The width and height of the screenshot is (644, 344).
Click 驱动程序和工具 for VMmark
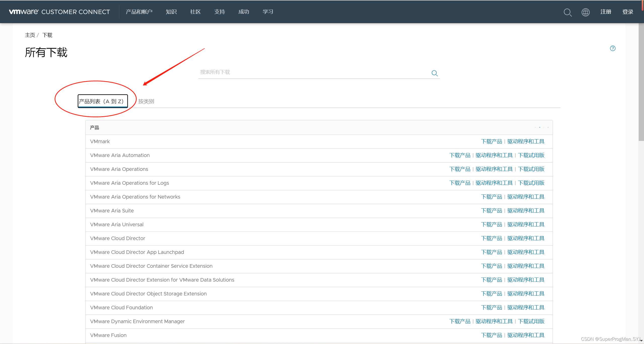tap(526, 141)
